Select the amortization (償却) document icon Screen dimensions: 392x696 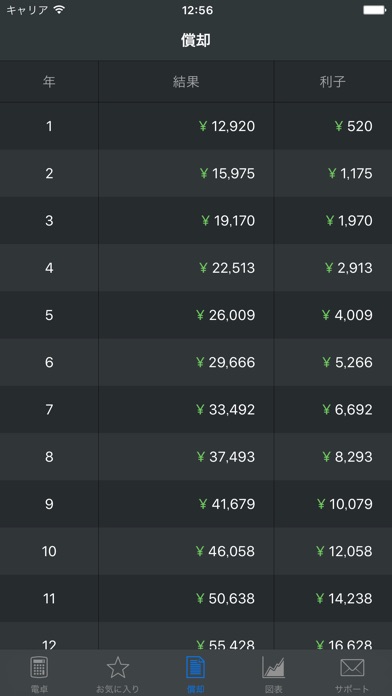coord(195,667)
